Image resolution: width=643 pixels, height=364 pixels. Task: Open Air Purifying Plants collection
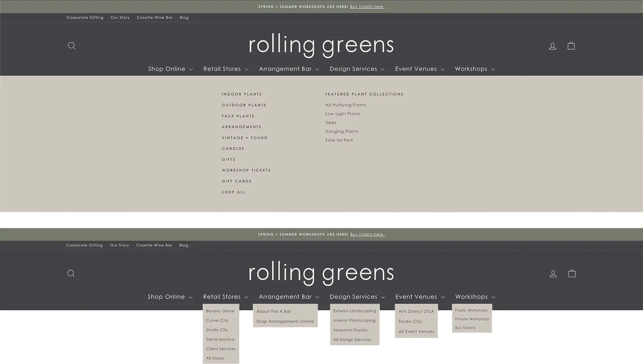click(x=345, y=105)
